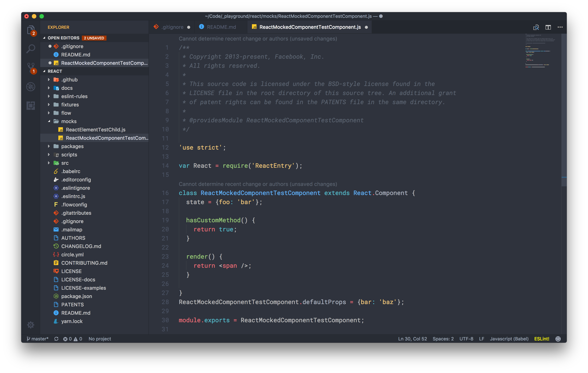Click the Manage gear icon
Image resolution: width=588 pixels, height=373 pixels.
31,325
